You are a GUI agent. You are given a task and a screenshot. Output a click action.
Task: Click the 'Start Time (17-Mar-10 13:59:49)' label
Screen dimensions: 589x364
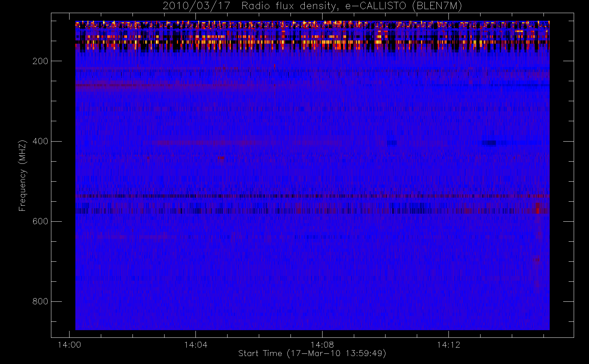(312, 353)
